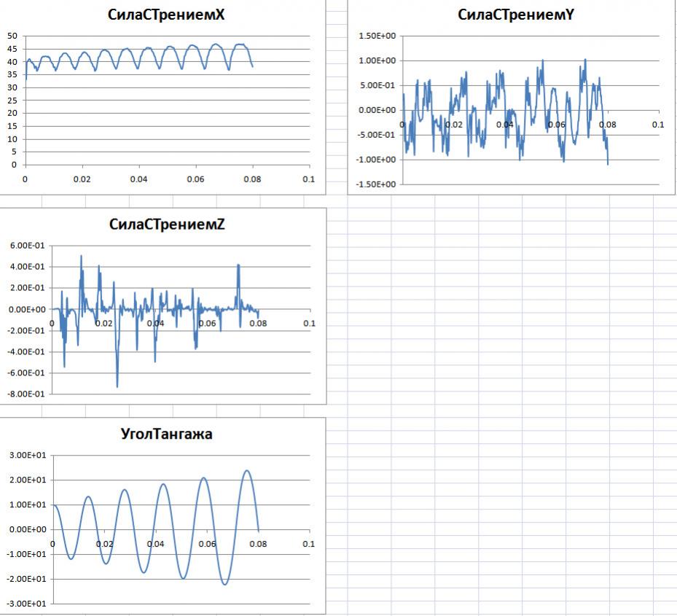The image size is (677, 616).
Task: Click the last peak of УголТангажа curve
Action: tap(247, 470)
